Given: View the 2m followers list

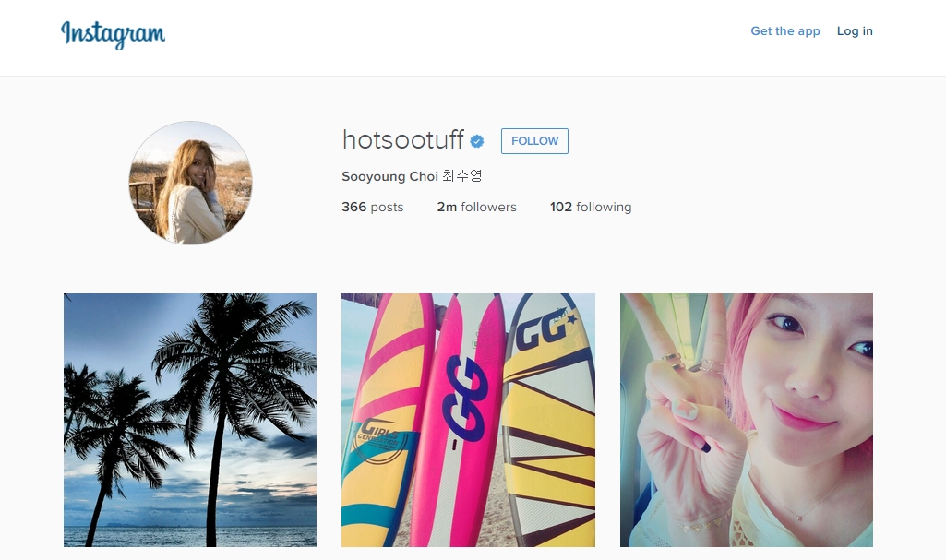Looking at the screenshot, I should pos(476,207).
